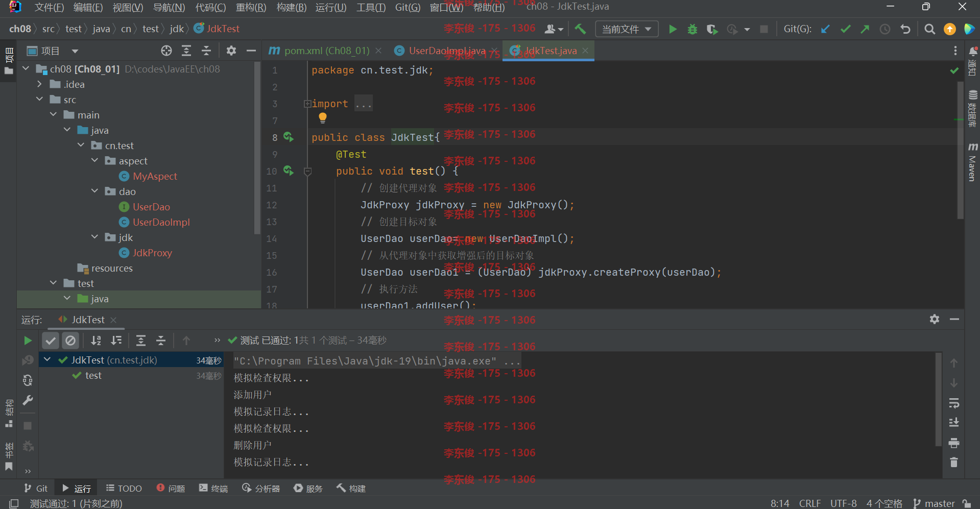Expand all in project panel toolbar
980x509 pixels.
click(x=186, y=51)
